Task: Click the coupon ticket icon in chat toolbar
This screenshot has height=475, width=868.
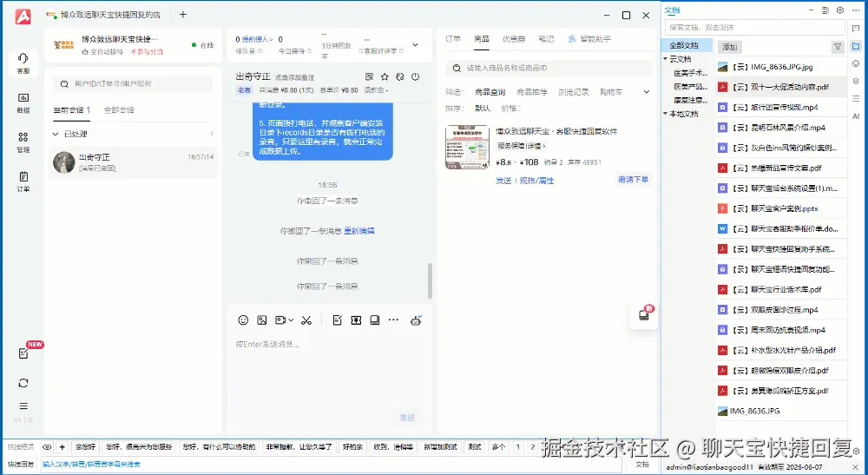Action: [x=356, y=320]
